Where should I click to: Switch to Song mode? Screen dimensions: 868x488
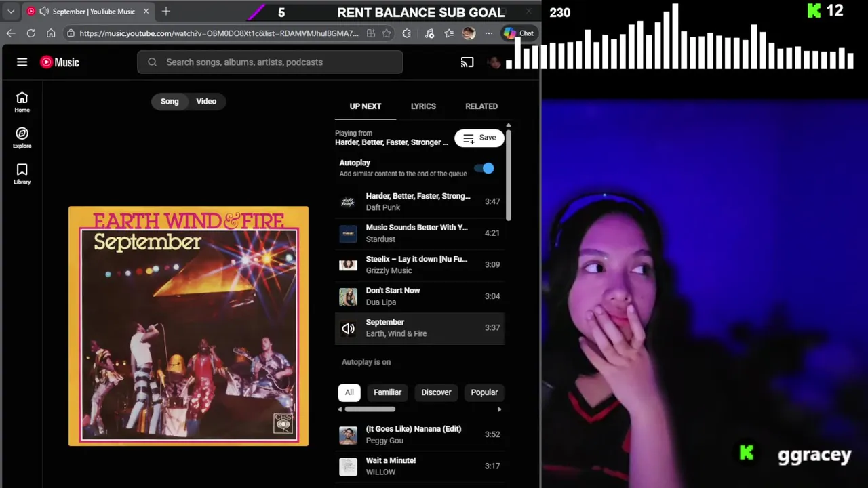170,102
